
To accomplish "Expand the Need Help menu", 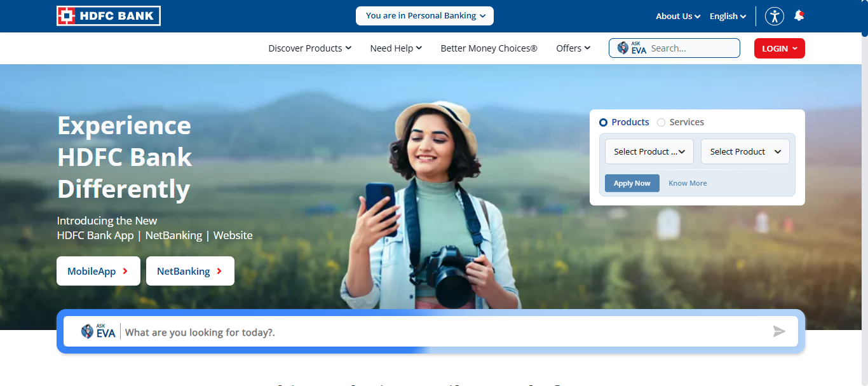I will click(396, 48).
